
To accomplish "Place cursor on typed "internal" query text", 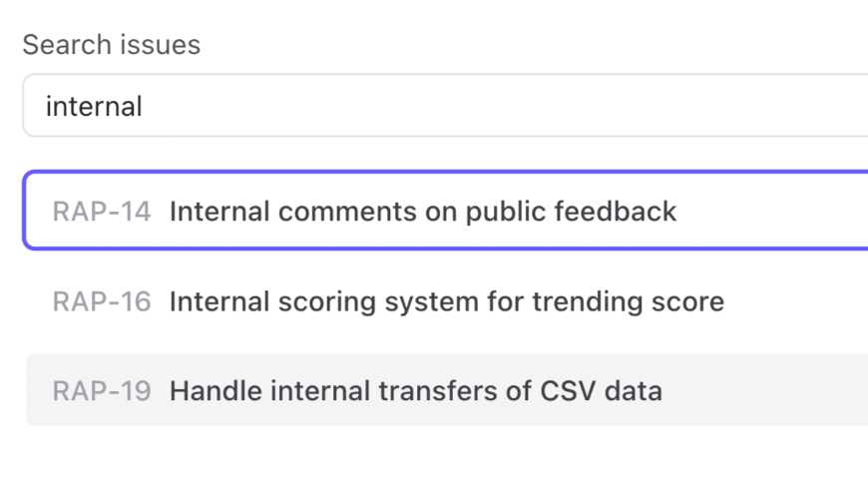I will coord(94,106).
